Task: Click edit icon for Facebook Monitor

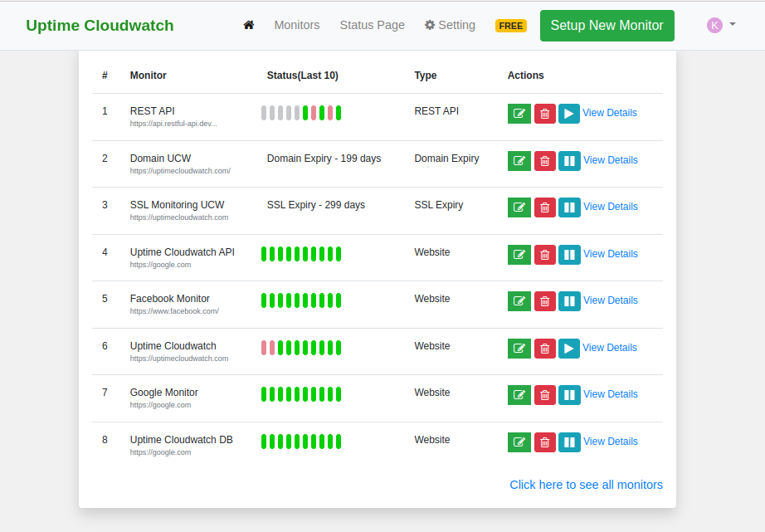Action: [519, 300]
